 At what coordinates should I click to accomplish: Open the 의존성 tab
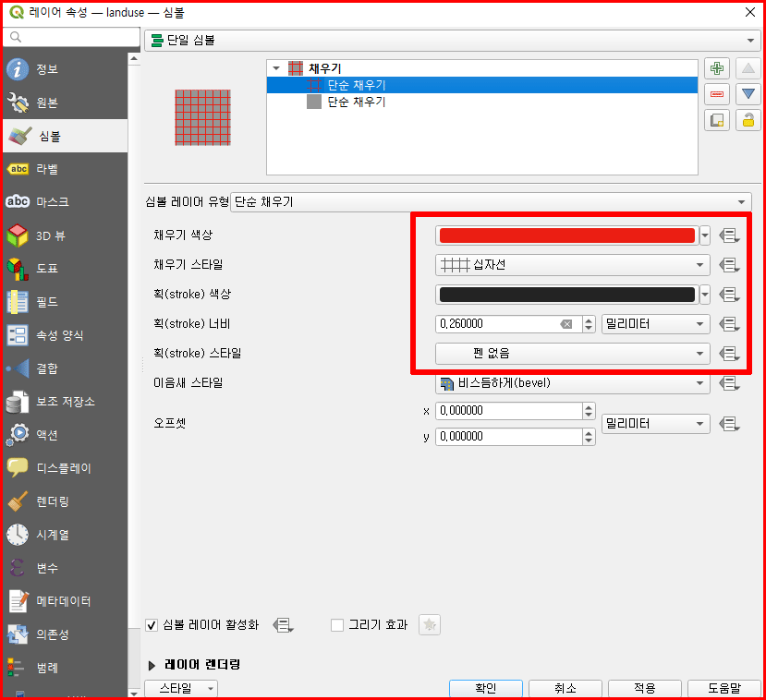[x=65, y=634]
